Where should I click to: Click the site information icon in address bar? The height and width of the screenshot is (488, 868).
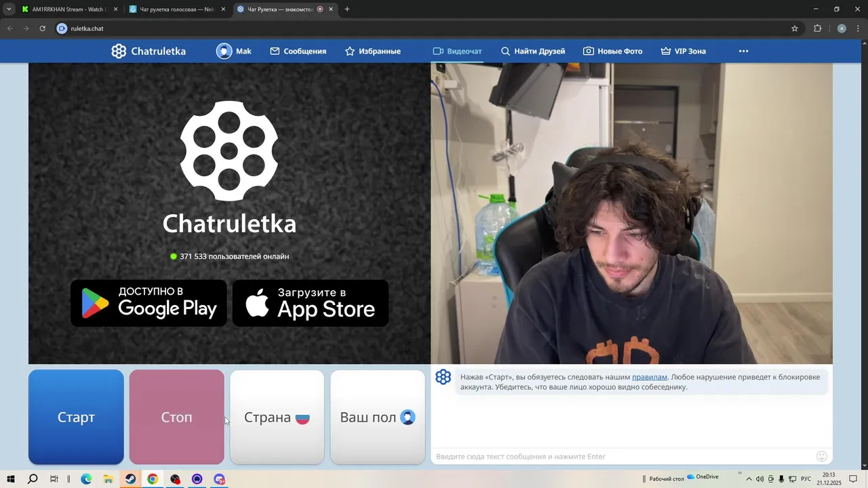coord(62,28)
